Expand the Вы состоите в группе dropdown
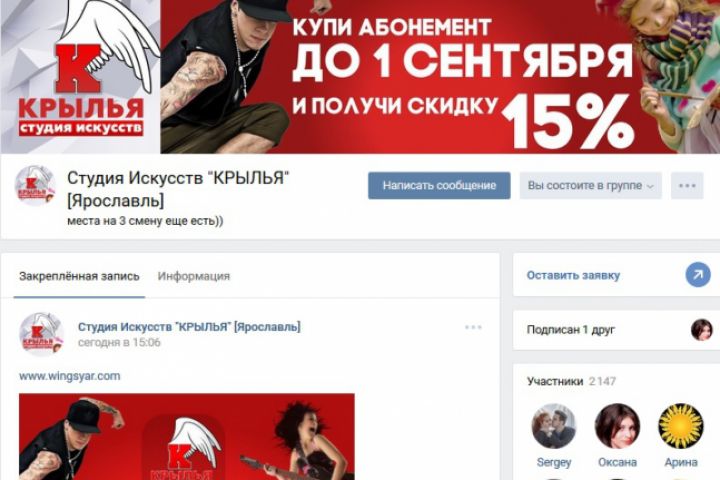This screenshot has height=480, width=720. click(x=591, y=186)
